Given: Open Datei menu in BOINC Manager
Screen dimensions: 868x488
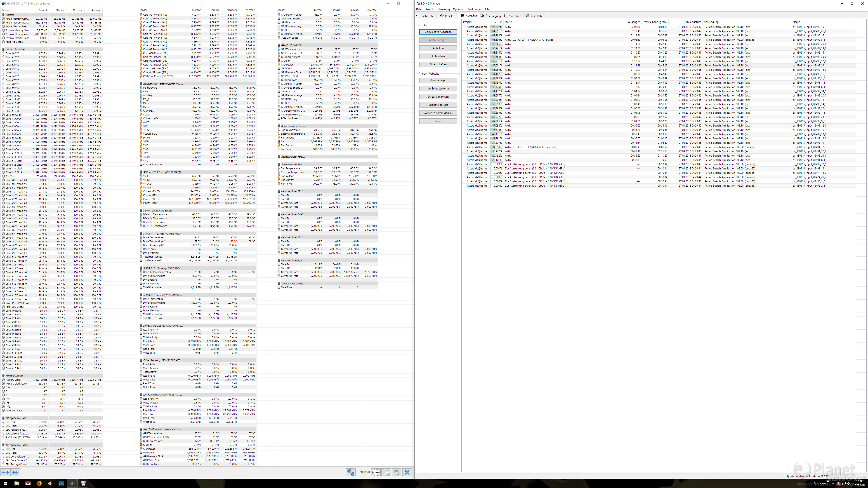Looking at the screenshot, I should point(419,9).
